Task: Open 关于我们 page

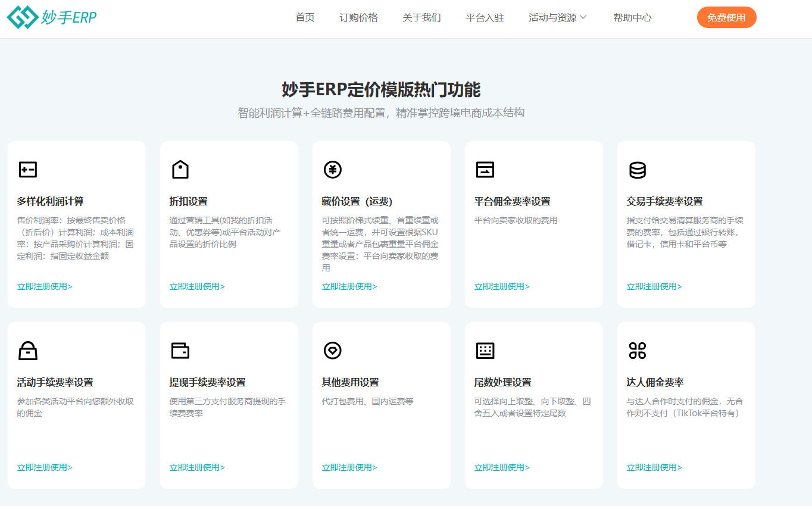Action: 421,18
